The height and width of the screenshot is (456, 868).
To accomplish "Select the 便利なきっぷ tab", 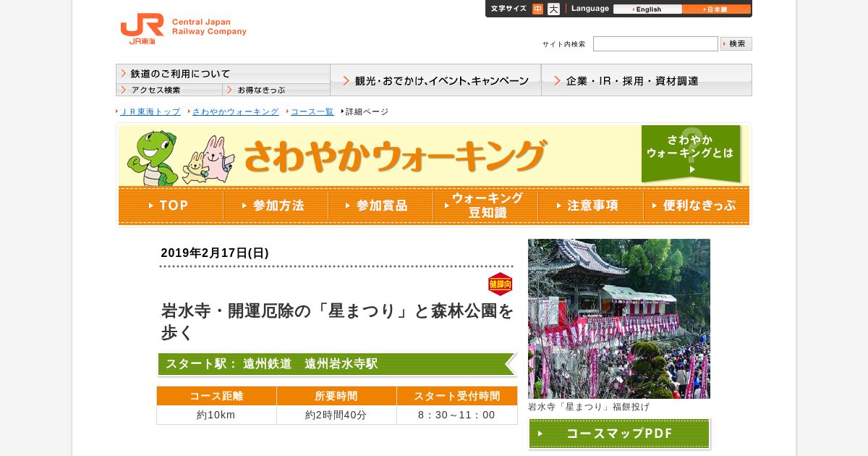I will pyautogui.click(x=696, y=206).
